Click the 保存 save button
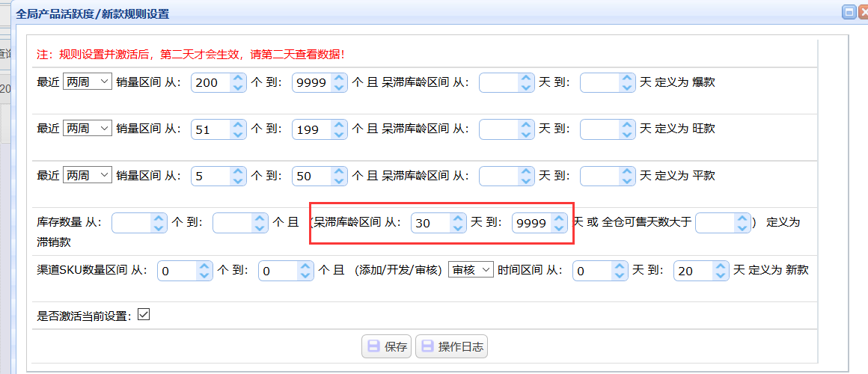The height and width of the screenshot is (374, 868). [386, 347]
